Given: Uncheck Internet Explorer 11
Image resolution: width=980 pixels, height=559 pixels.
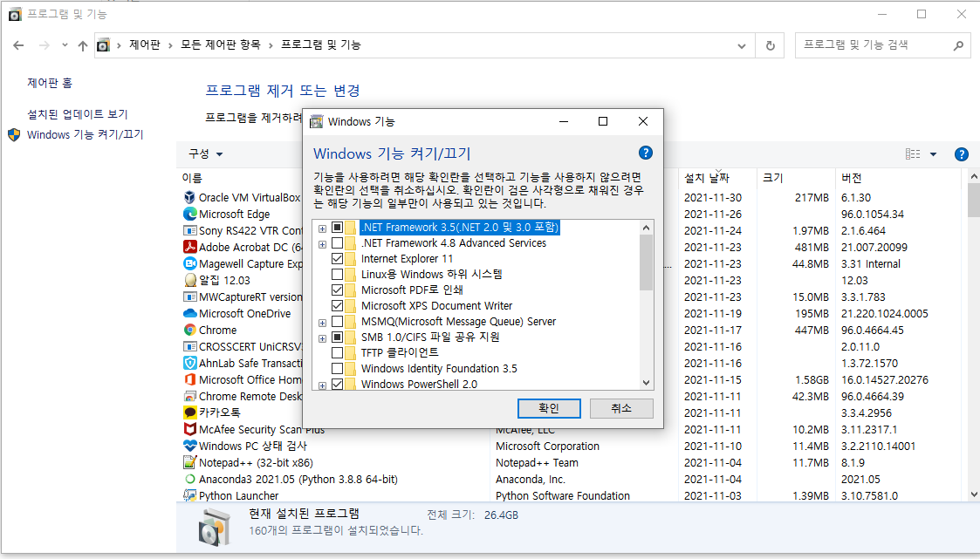Looking at the screenshot, I should tap(337, 259).
